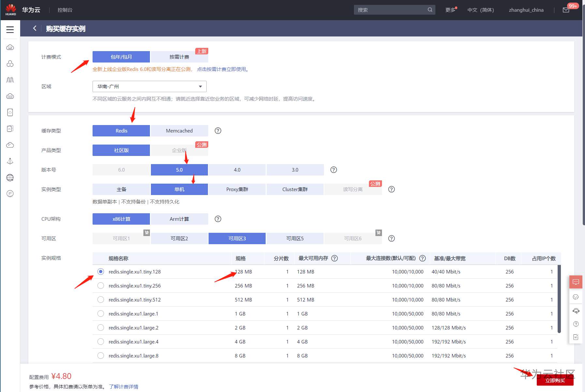
Task: Select Arm计算 CPU architecture
Action: [x=179, y=219]
